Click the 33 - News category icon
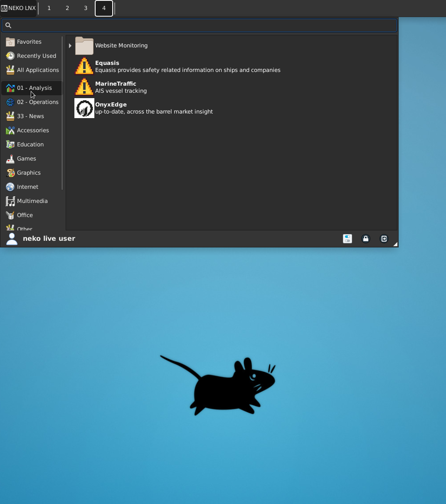 10,116
